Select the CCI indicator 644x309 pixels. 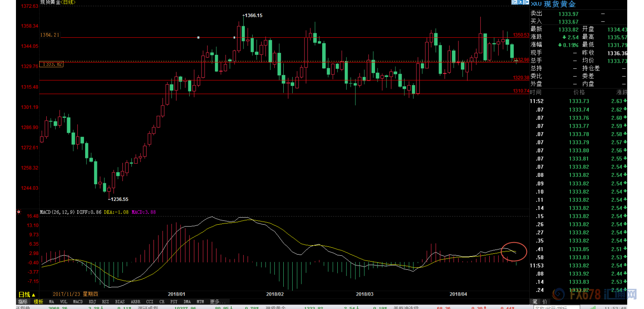pos(149,302)
